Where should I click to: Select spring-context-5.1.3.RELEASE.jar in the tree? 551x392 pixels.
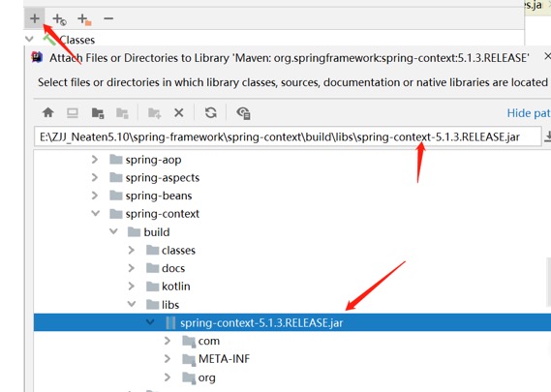[x=292, y=322]
